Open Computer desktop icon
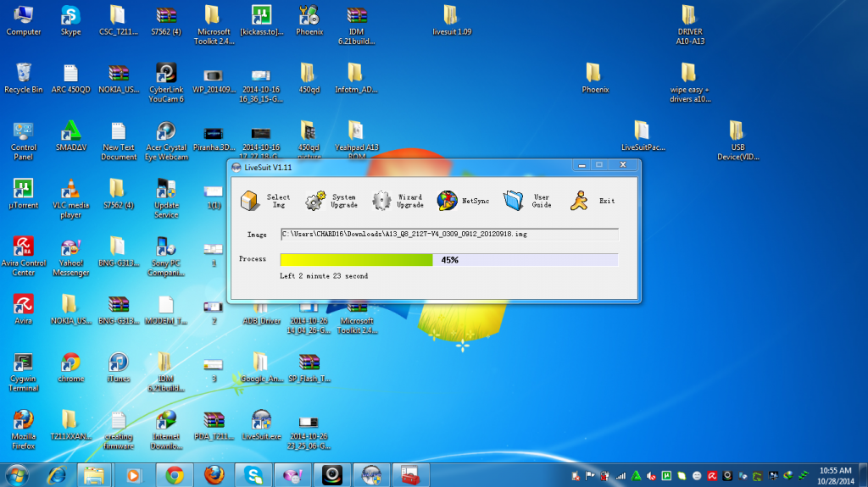The width and height of the screenshot is (868, 487). coord(23,20)
